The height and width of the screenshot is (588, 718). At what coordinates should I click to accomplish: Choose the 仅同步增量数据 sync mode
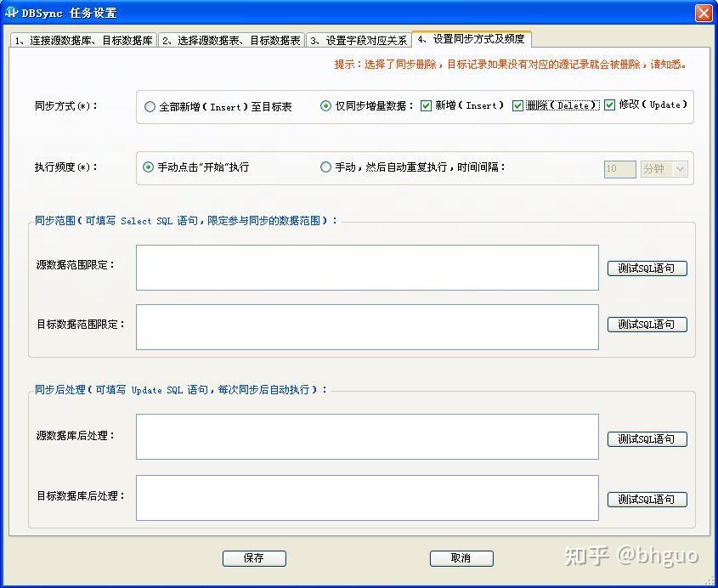(x=325, y=106)
